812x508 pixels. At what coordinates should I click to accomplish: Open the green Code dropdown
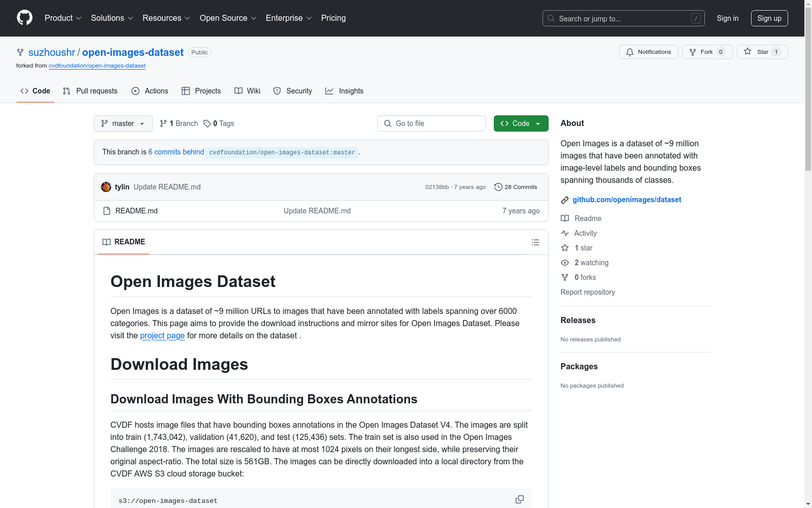[521, 123]
